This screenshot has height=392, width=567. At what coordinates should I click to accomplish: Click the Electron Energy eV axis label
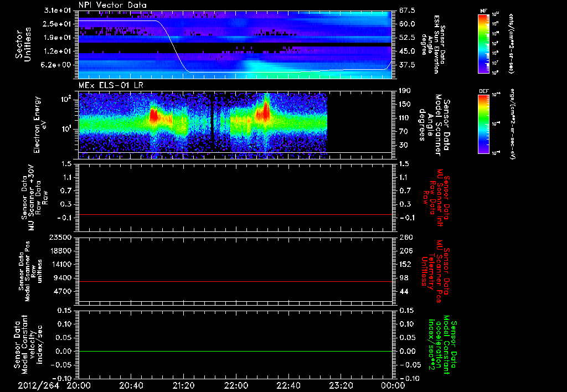click(40, 125)
